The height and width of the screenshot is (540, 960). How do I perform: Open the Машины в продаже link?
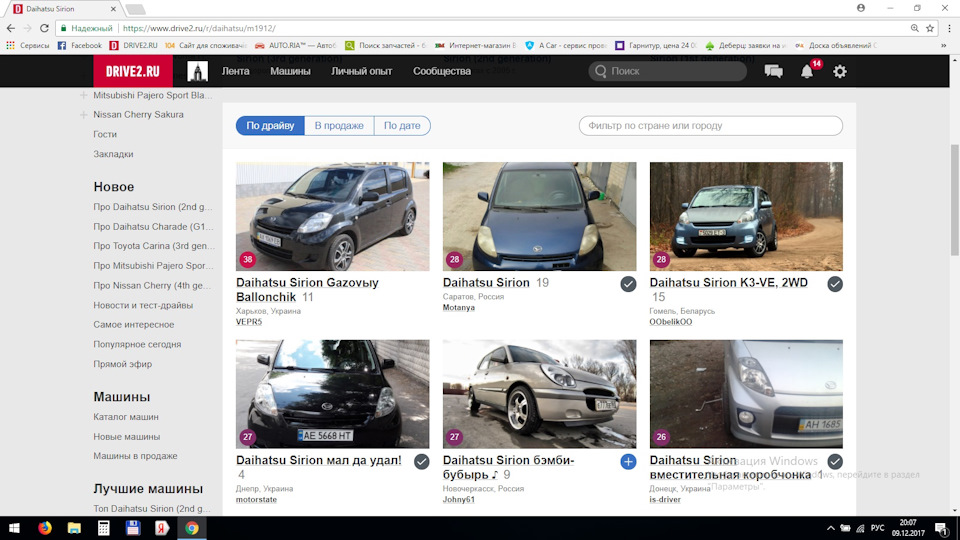[x=135, y=456]
